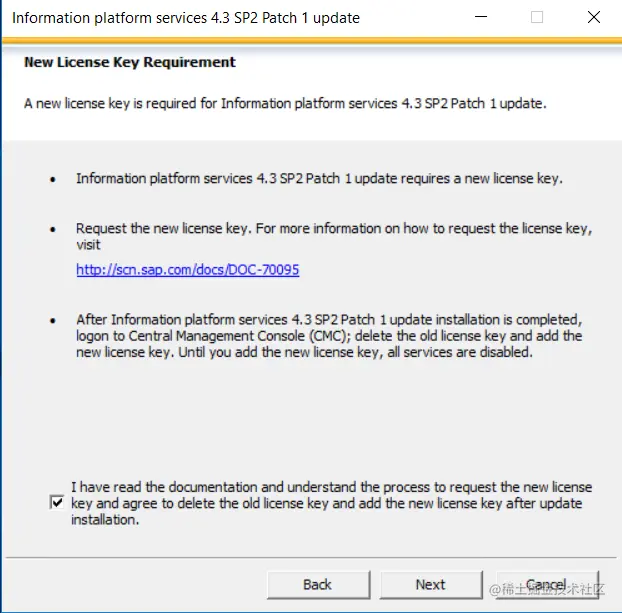Click the 'Request the new license key' bullet text
This screenshot has height=613, width=622.
click(x=334, y=236)
